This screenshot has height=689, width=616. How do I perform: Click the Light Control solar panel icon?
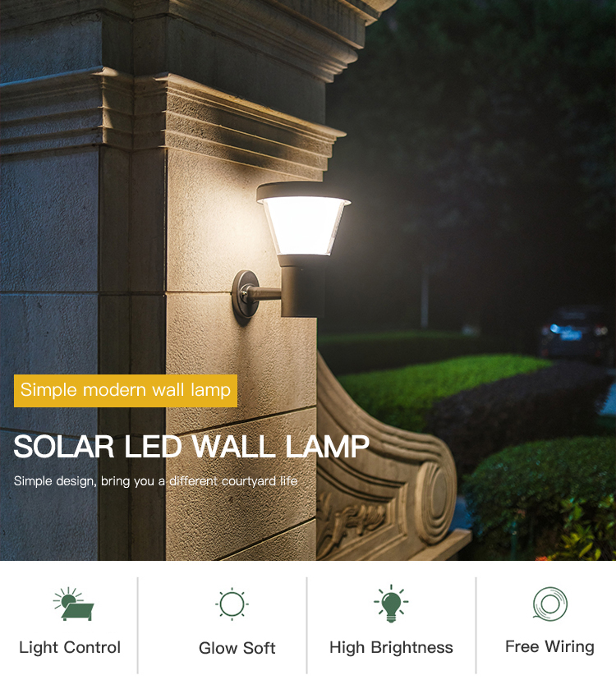click(73, 604)
